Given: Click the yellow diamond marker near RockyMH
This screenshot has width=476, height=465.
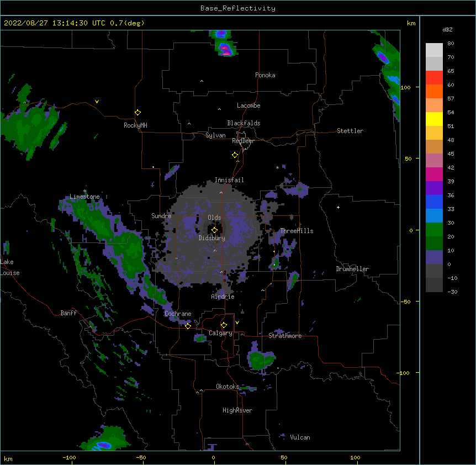Looking at the screenshot, I should click(x=138, y=113).
